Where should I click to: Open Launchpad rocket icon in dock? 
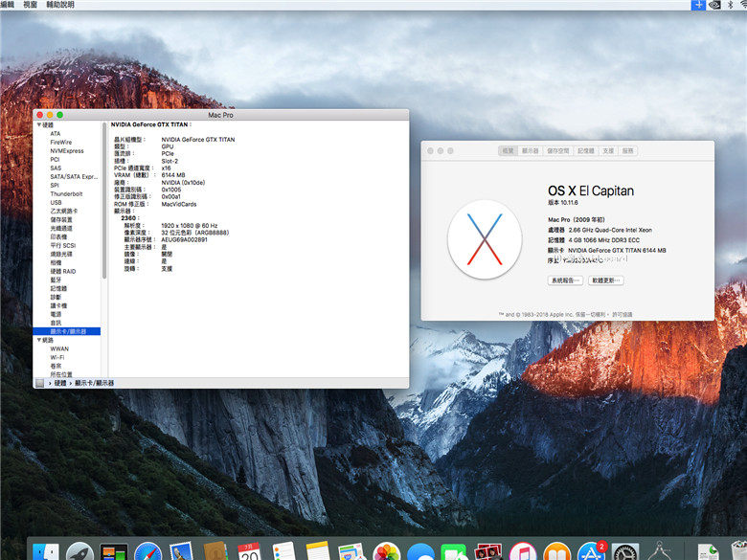79,552
